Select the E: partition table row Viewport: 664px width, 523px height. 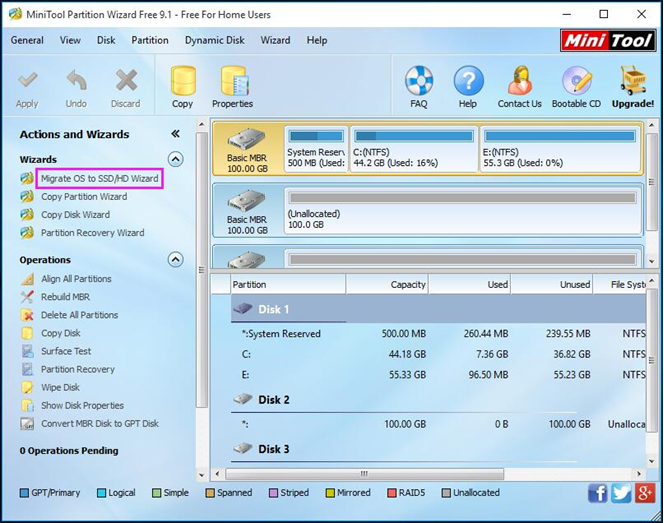pyautogui.click(x=438, y=375)
